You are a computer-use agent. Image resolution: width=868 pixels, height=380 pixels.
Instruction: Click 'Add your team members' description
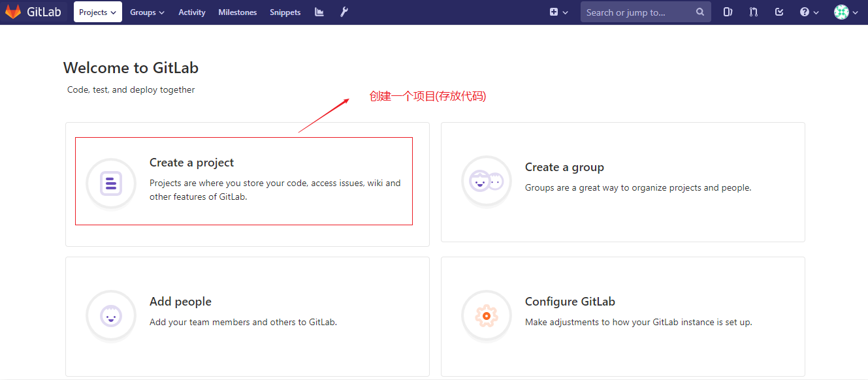point(243,322)
